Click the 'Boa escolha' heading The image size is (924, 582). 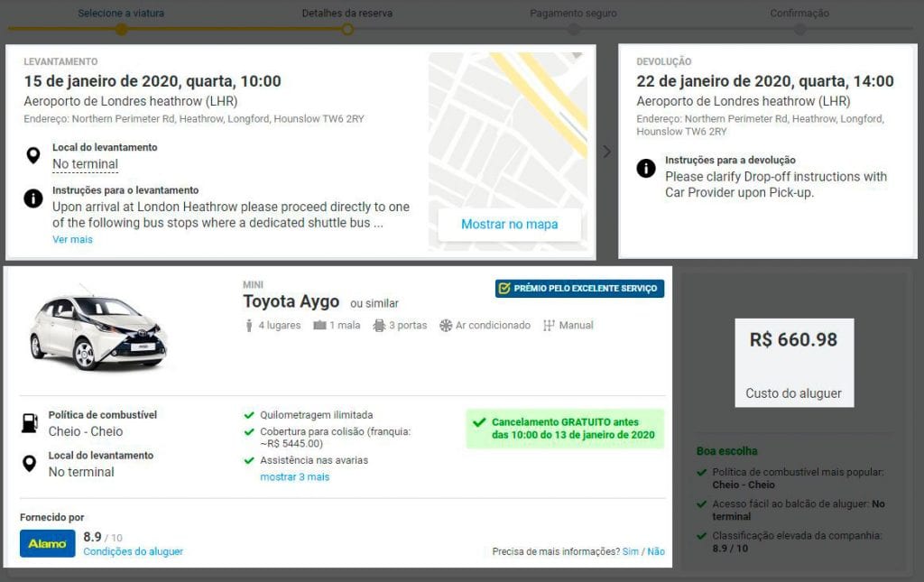[726, 451]
